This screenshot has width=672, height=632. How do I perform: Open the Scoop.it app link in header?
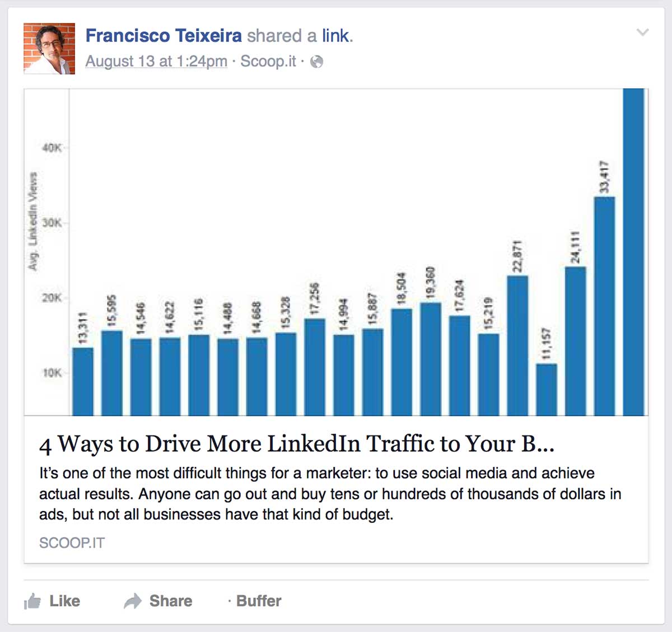click(268, 61)
